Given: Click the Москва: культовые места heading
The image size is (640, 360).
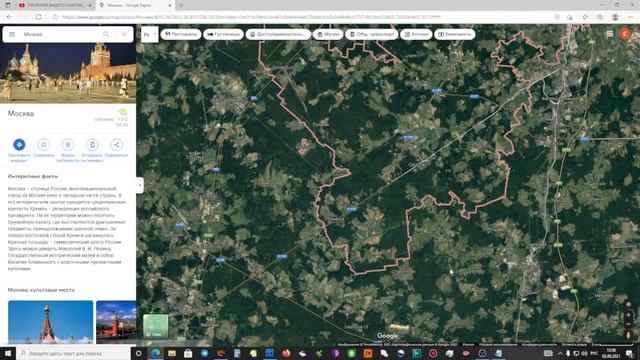Looking at the screenshot, I should [x=41, y=290].
